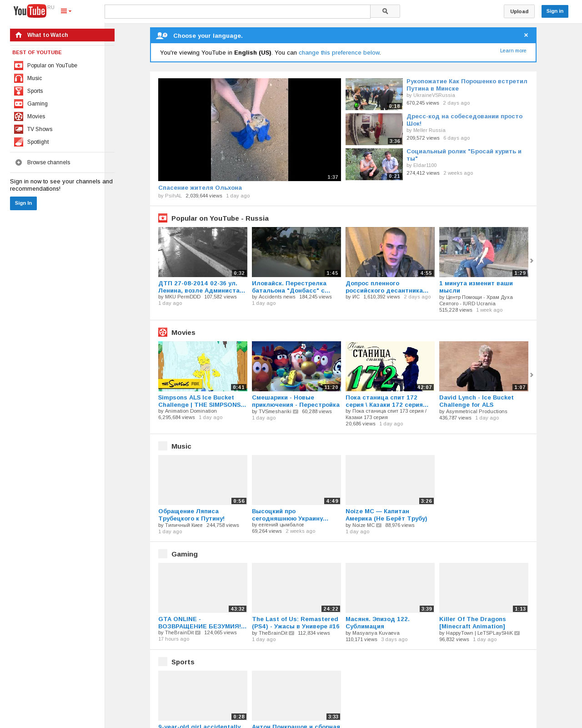Open the Рукопожатие Порошенко video thumbnail
The image size is (582, 728).
point(374,94)
